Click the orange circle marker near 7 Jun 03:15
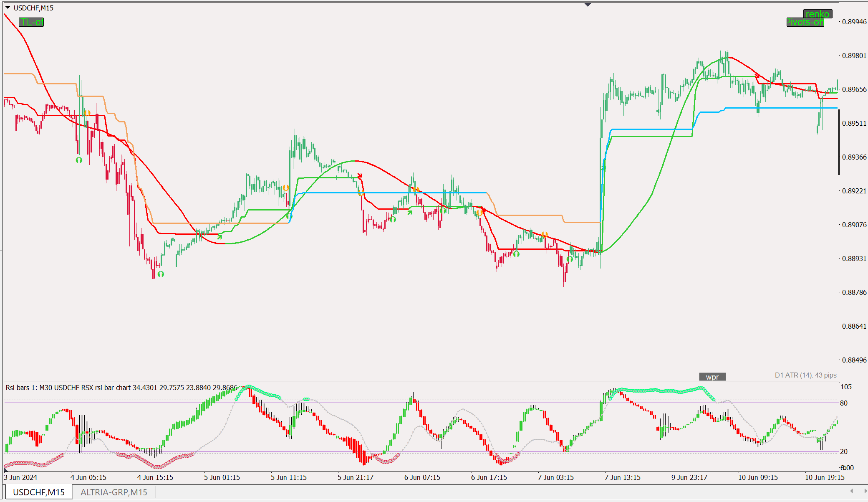Image resolution: width=868 pixels, height=502 pixels. coord(544,235)
